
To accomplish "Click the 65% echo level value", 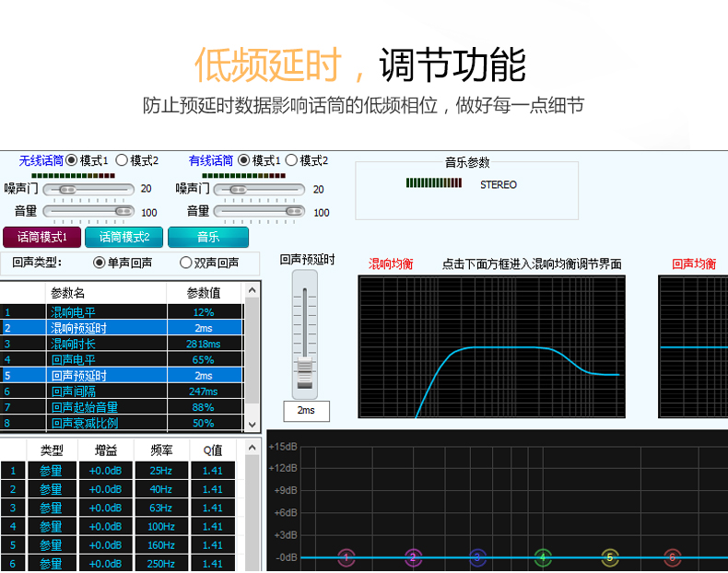I will tap(204, 359).
